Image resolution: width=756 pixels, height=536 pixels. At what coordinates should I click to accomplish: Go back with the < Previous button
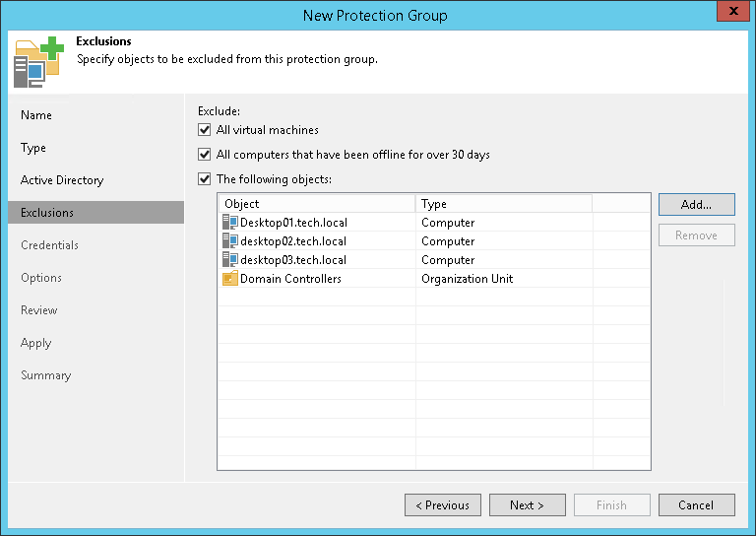click(442, 505)
